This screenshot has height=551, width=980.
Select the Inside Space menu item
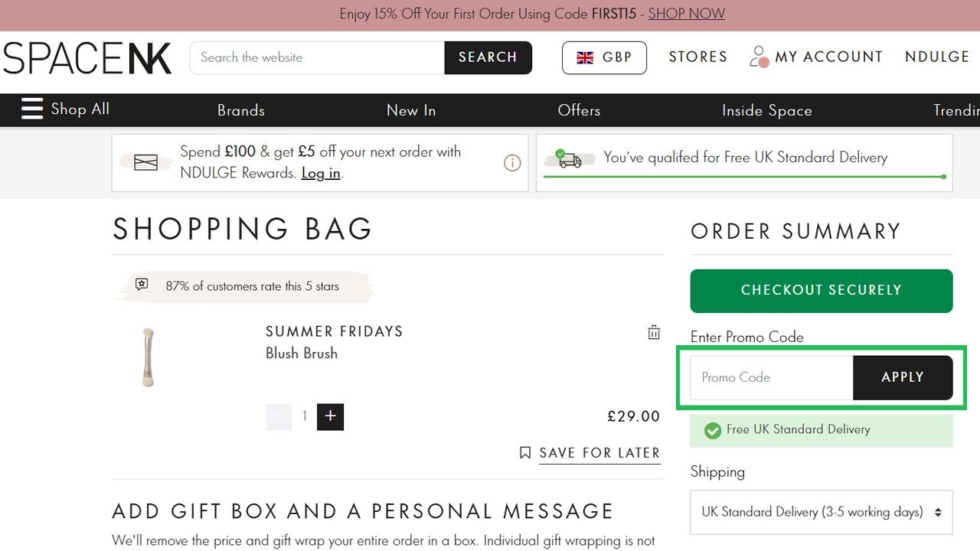click(x=767, y=110)
